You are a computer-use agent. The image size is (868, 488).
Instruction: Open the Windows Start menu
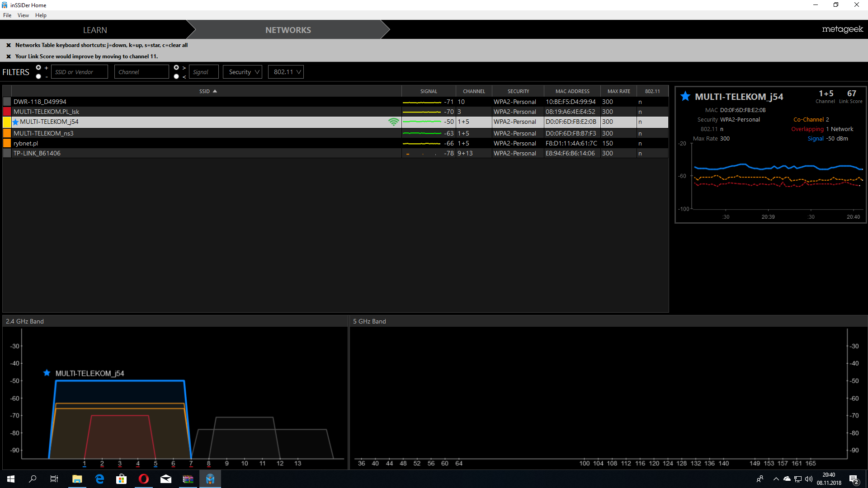pos(11,479)
